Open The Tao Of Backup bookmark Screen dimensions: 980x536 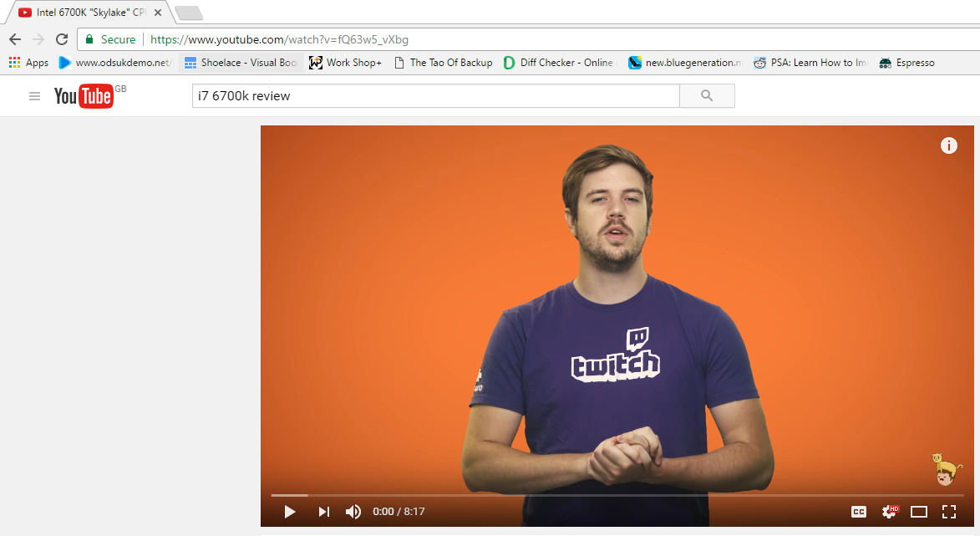443,63
